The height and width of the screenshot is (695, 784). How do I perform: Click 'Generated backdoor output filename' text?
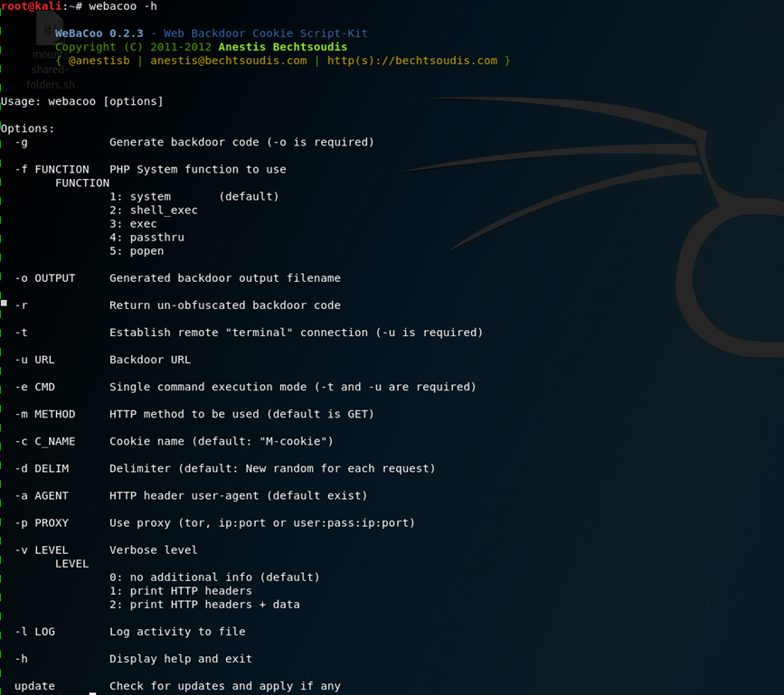click(225, 278)
